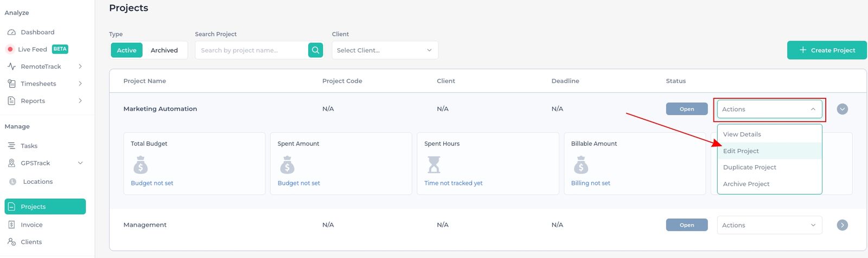Select Duplicate Project menu option
This screenshot has height=258, width=868.
click(770, 167)
